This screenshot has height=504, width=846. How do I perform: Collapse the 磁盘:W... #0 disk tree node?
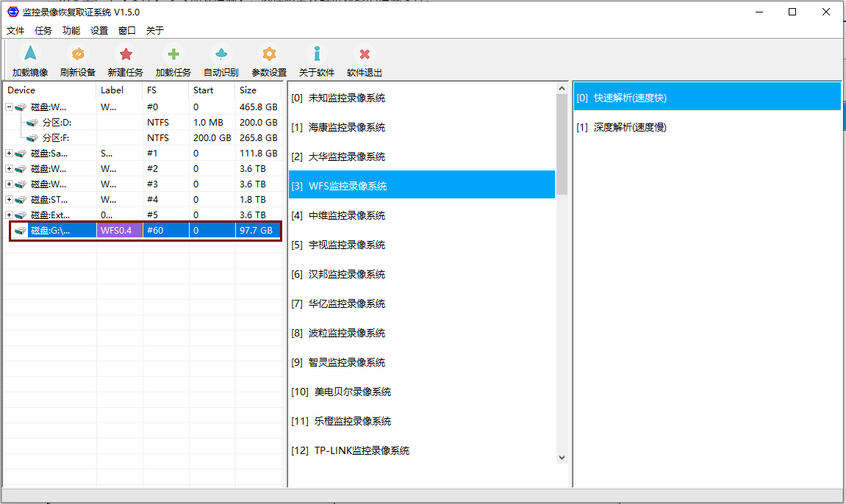(9, 107)
